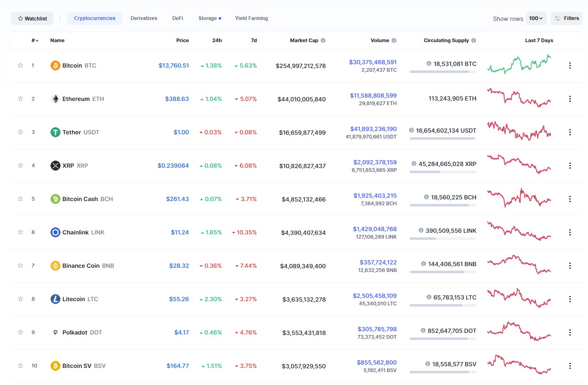
Task: Sort table by Name column header
Action: 57,40
